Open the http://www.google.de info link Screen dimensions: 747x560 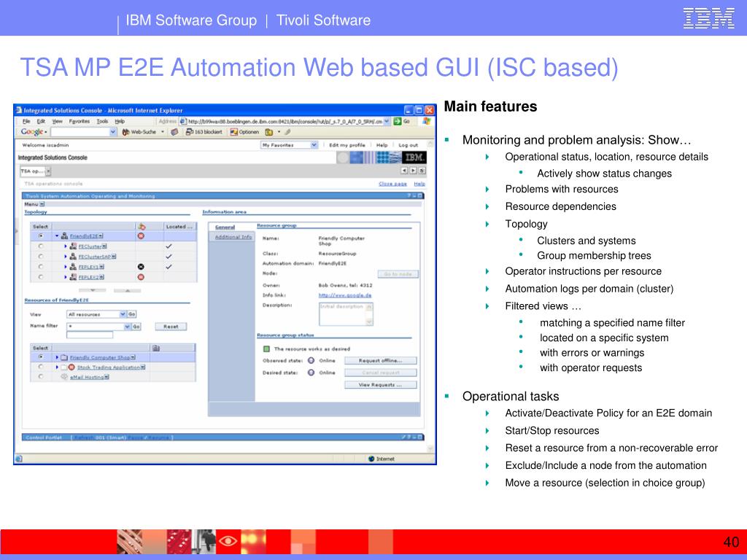(x=345, y=295)
